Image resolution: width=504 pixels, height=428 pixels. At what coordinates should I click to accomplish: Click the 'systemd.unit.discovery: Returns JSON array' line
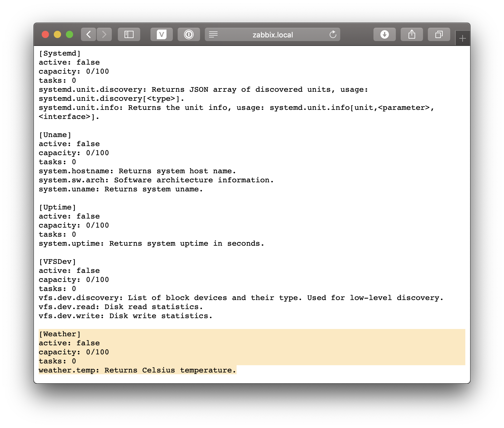click(x=203, y=90)
